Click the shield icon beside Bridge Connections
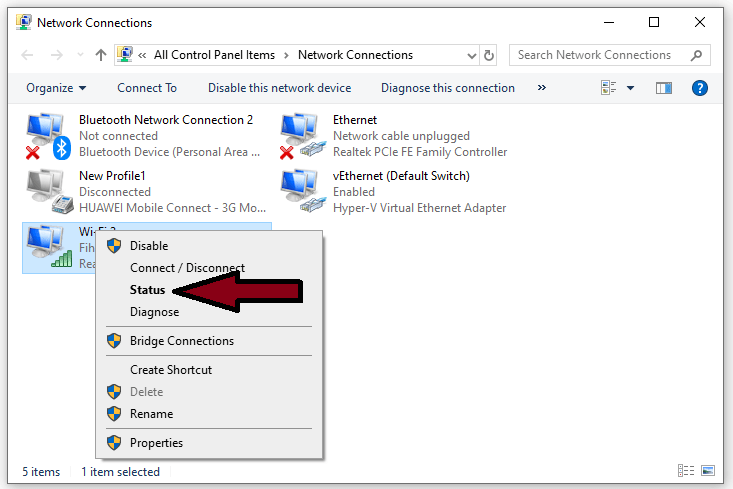The image size is (733, 489). (114, 341)
